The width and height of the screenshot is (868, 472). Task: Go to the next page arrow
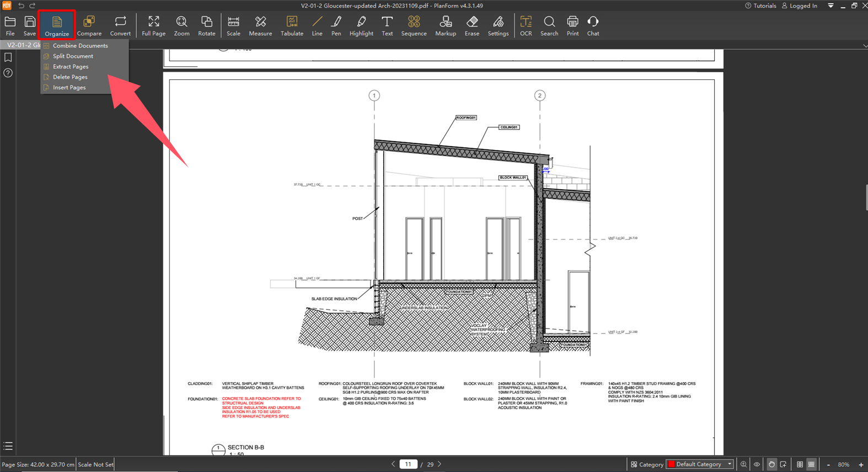[x=440, y=464]
